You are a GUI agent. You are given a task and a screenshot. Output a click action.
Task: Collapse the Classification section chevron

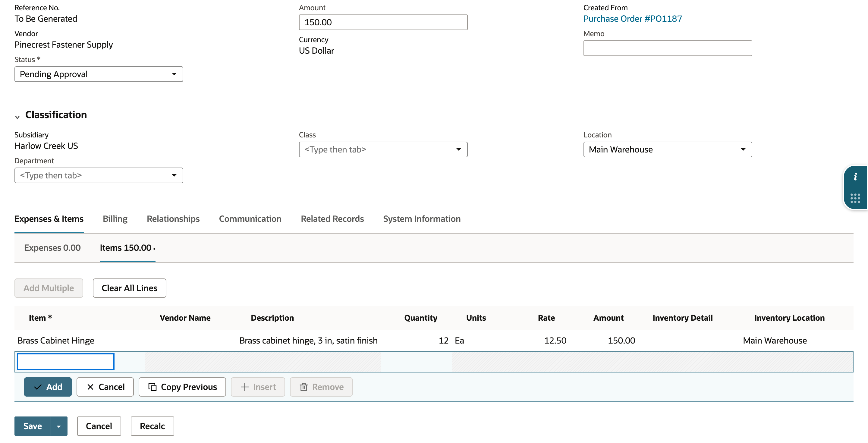(x=17, y=117)
